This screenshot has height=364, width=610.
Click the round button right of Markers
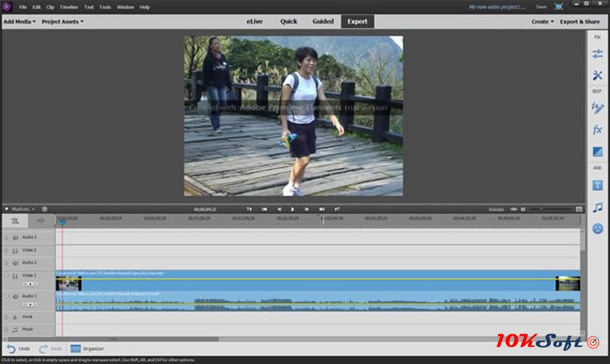click(x=44, y=209)
